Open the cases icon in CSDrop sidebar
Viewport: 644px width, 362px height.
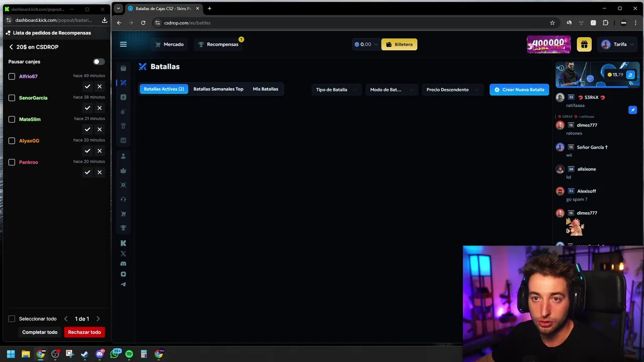click(x=123, y=68)
